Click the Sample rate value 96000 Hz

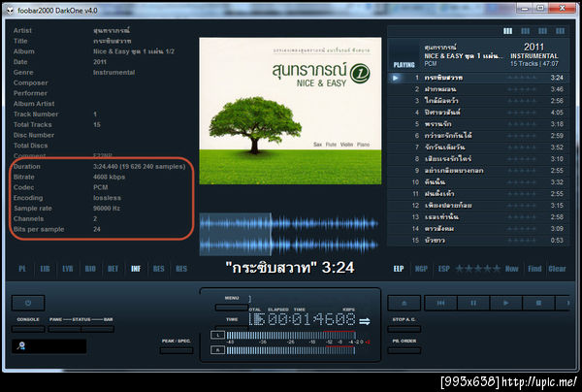[107, 209]
